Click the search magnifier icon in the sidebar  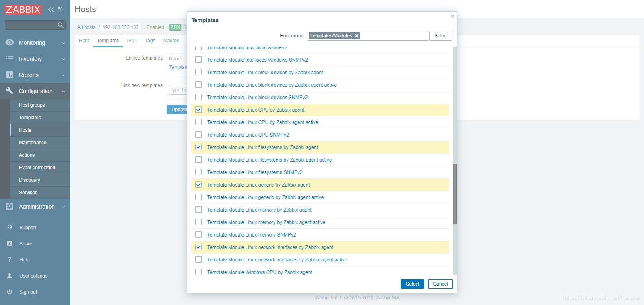61,25
